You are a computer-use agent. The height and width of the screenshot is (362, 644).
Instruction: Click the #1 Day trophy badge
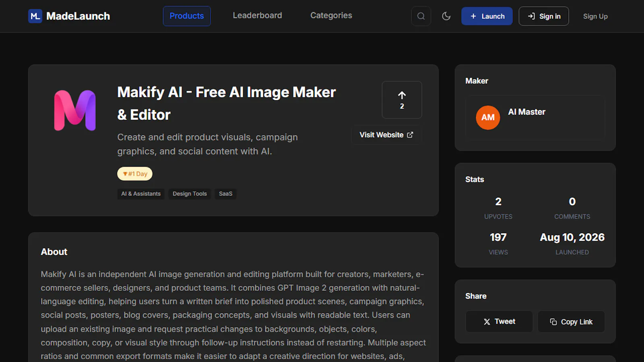[135, 174]
